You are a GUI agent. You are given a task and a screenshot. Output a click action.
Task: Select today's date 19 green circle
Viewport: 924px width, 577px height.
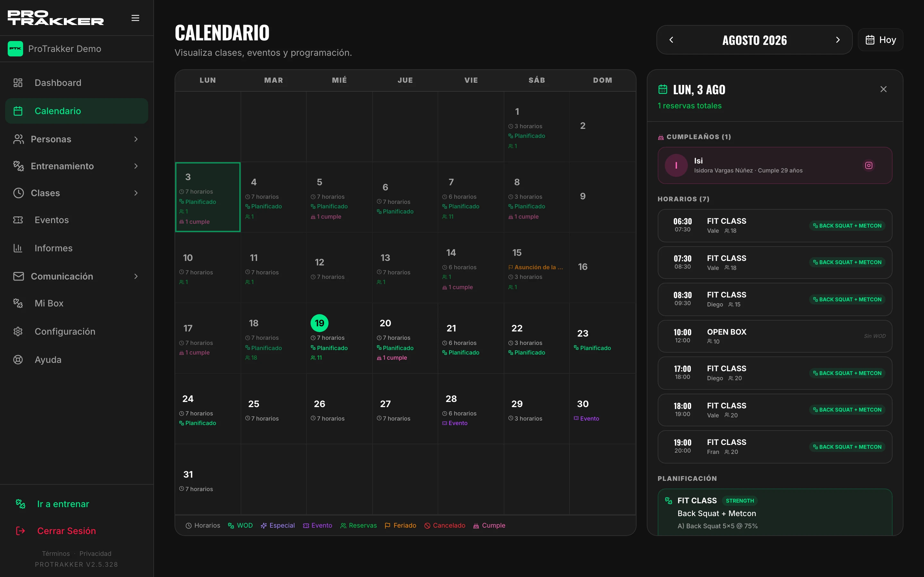click(x=320, y=323)
